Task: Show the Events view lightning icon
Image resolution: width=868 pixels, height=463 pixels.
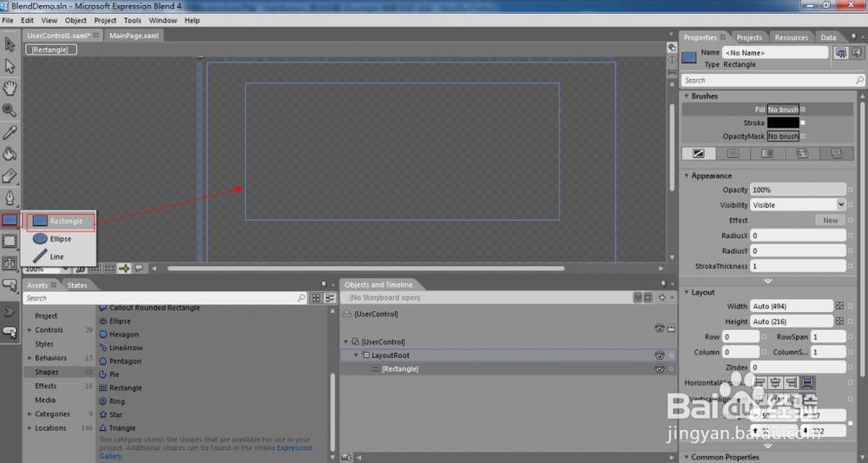Action: coord(857,53)
